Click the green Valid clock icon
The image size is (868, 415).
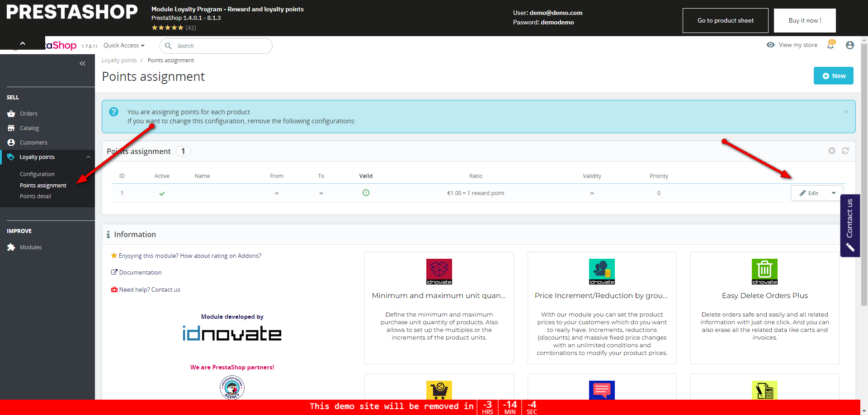click(366, 193)
